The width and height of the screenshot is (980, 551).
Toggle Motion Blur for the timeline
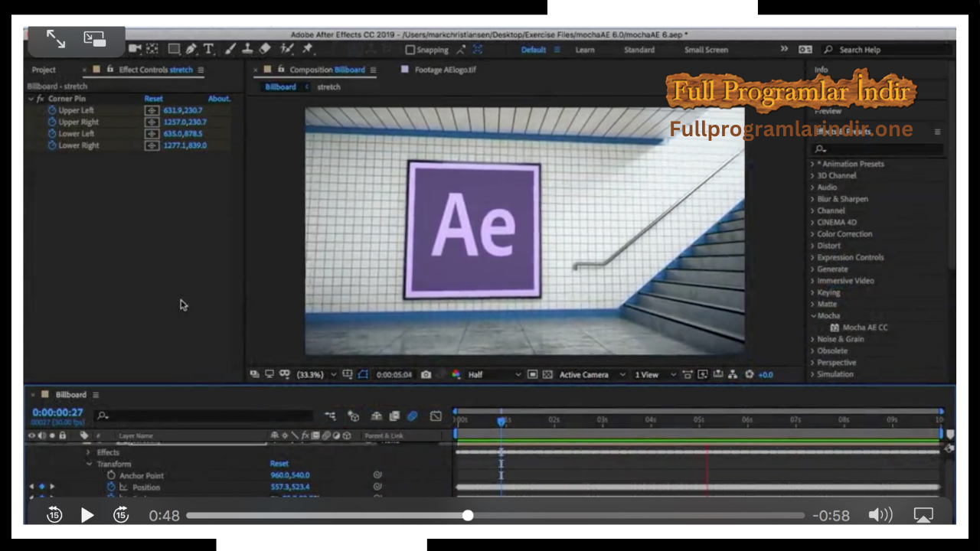pyautogui.click(x=412, y=416)
